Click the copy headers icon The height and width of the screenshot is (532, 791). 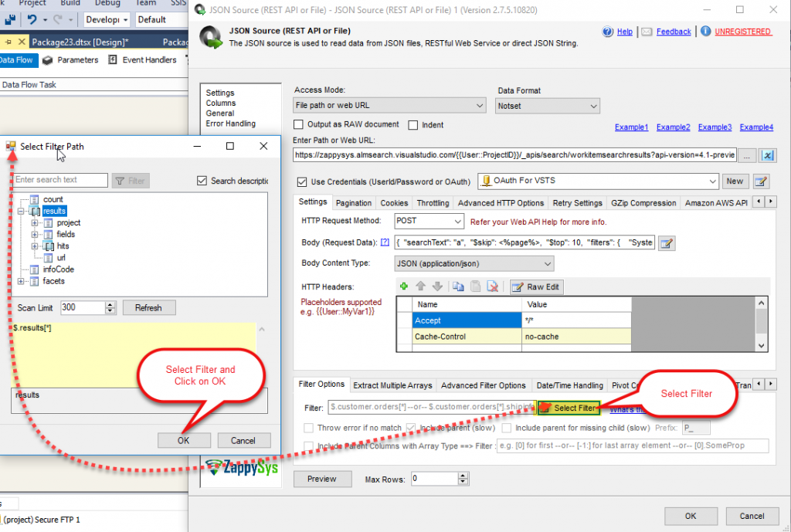pyautogui.click(x=457, y=286)
